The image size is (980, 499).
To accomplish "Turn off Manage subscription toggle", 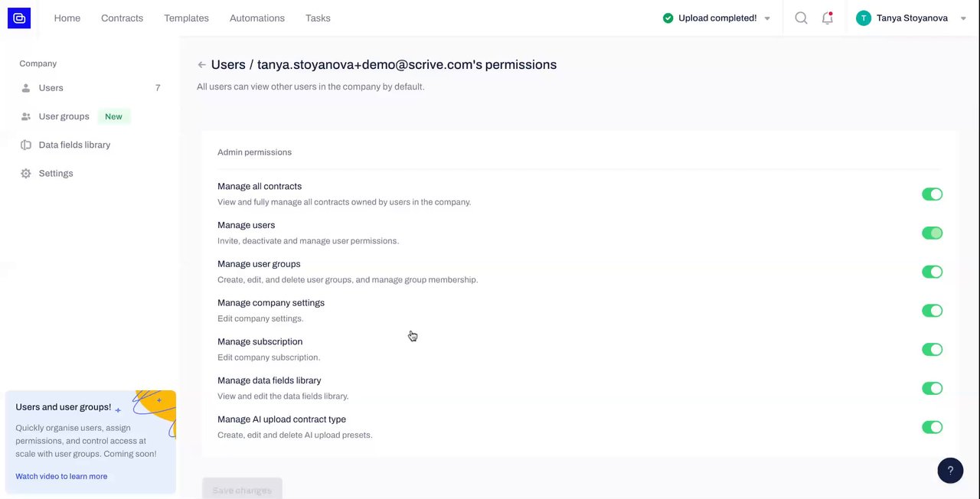I will point(932,350).
